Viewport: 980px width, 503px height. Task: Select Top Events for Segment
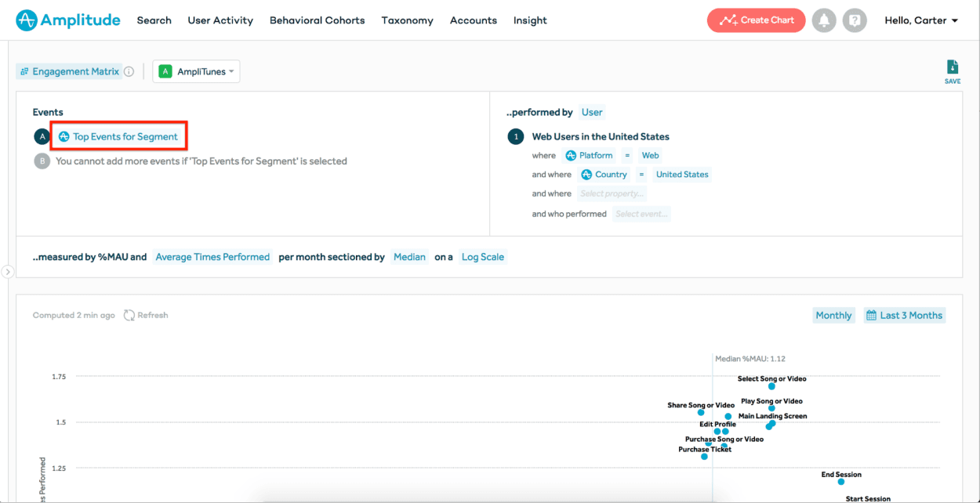tap(119, 136)
